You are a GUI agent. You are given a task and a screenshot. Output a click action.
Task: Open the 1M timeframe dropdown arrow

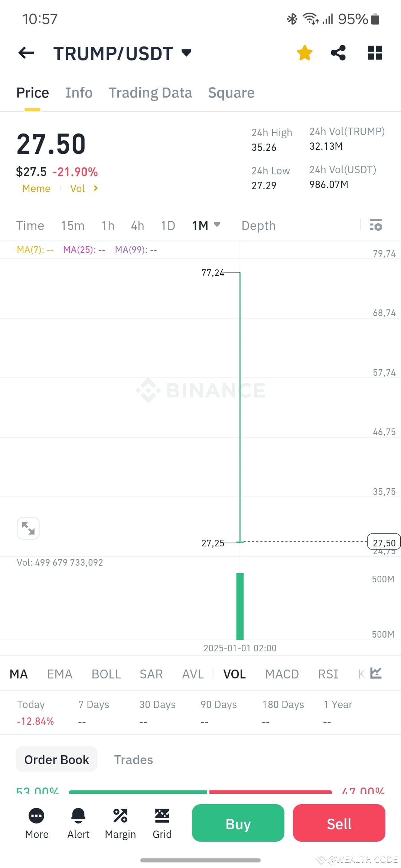217,225
